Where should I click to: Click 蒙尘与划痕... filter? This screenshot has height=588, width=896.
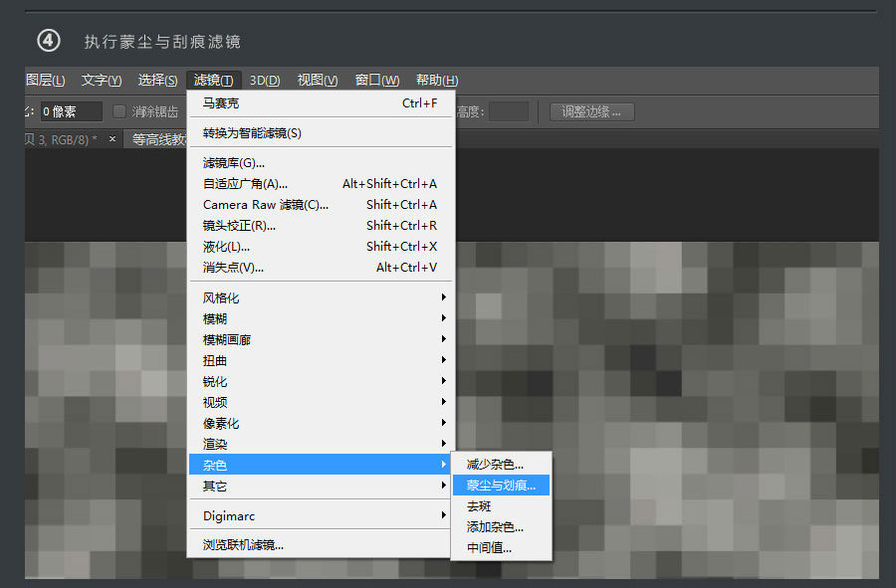click(x=501, y=486)
